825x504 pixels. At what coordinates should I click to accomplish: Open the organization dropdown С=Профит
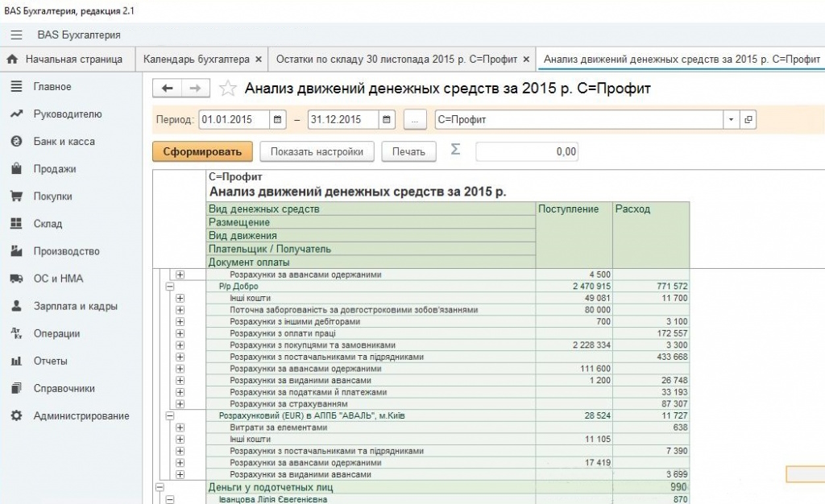pyautogui.click(x=731, y=120)
